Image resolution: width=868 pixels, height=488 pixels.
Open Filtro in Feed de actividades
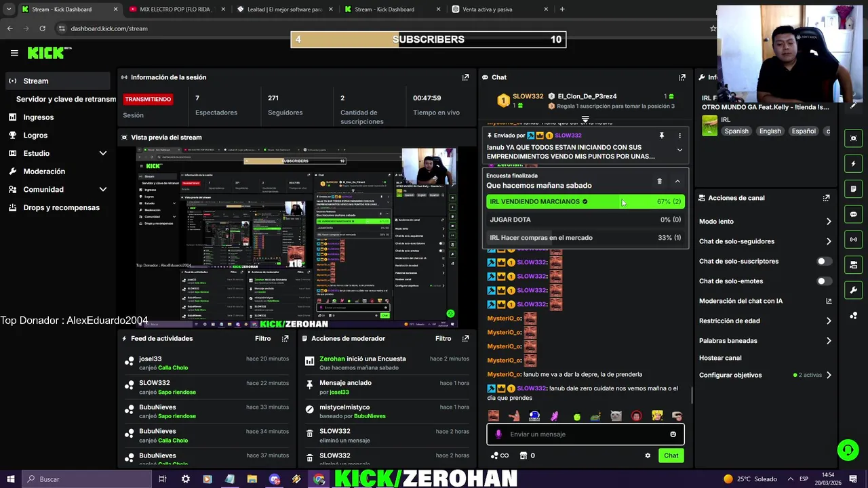pos(262,338)
